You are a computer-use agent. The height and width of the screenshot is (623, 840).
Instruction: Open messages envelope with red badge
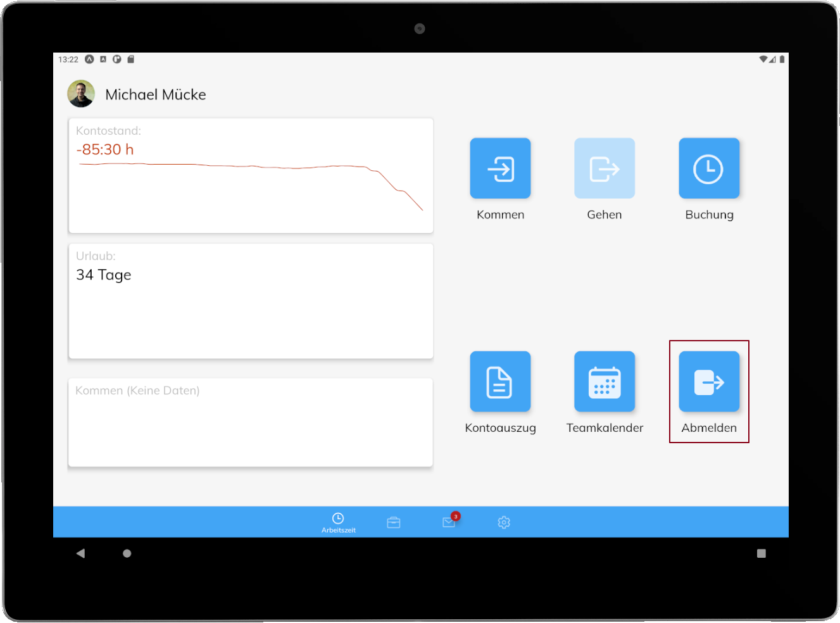[449, 522]
